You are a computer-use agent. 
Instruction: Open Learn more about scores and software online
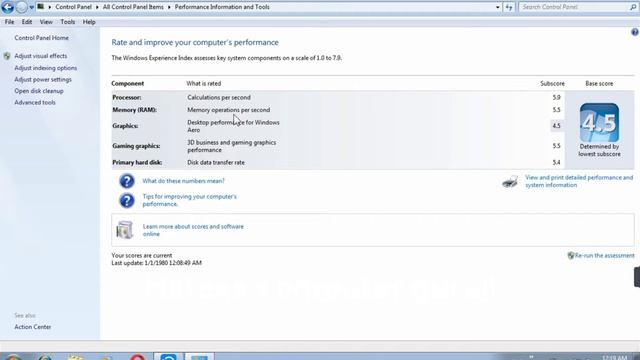click(193, 230)
